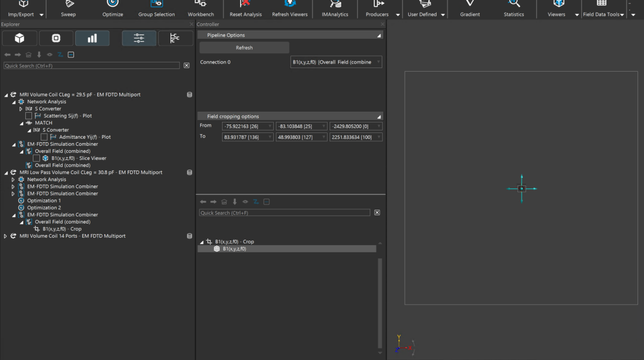Viewport: 644px width, 360px height.
Task: Click the Explorer Quick Search field
Action: [91, 66]
